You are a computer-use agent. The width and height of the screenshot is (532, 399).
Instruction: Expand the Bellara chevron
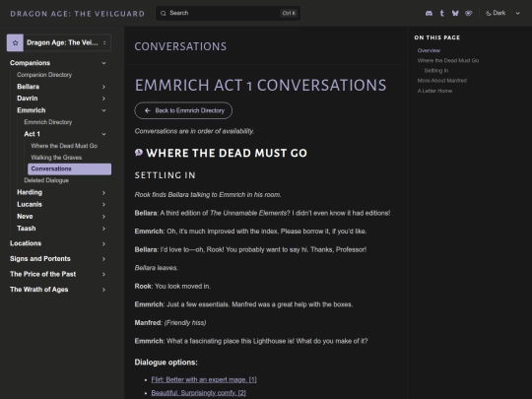point(103,87)
